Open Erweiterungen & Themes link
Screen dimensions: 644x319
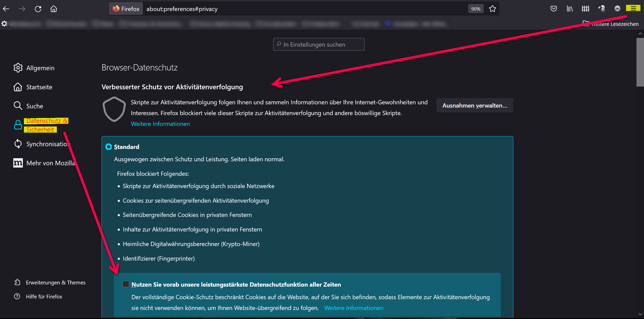pos(50,282)
